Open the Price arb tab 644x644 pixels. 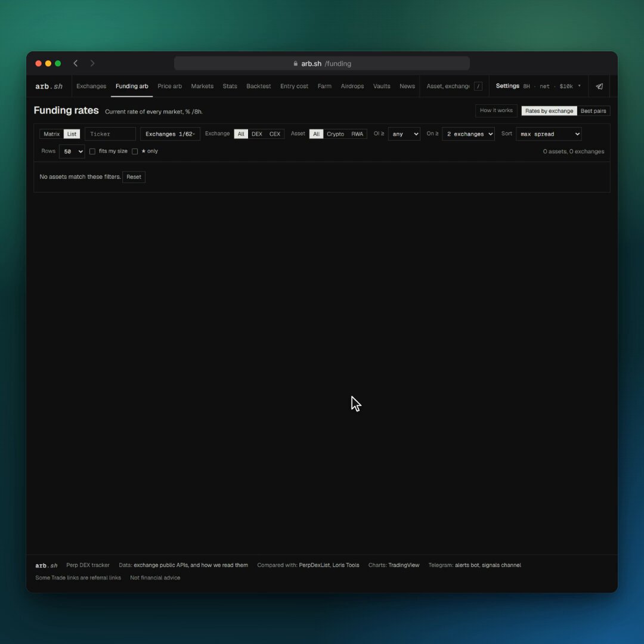(x=169, y=86)
